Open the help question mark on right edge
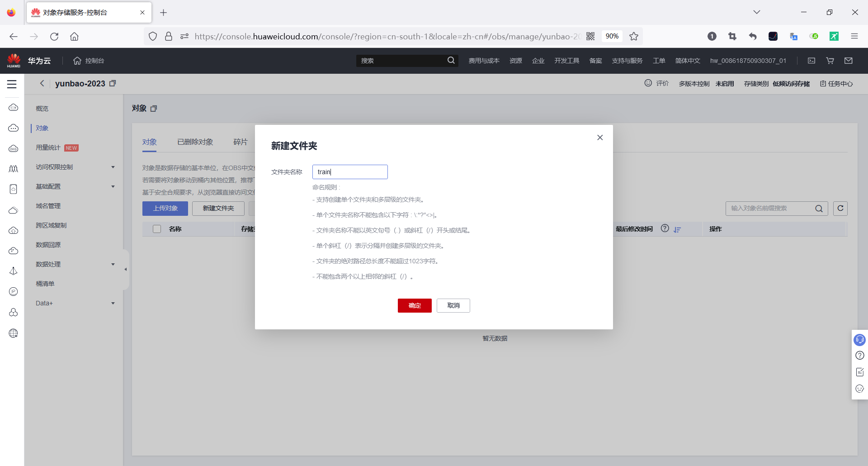Image resolution: width=868 pixels, height=466 pixels. tap(860, 356)
